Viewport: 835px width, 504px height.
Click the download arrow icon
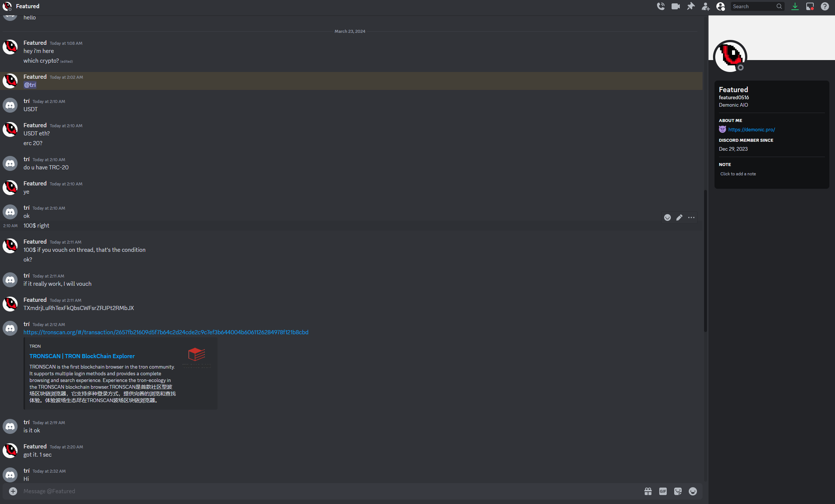(x=795, y=7)
